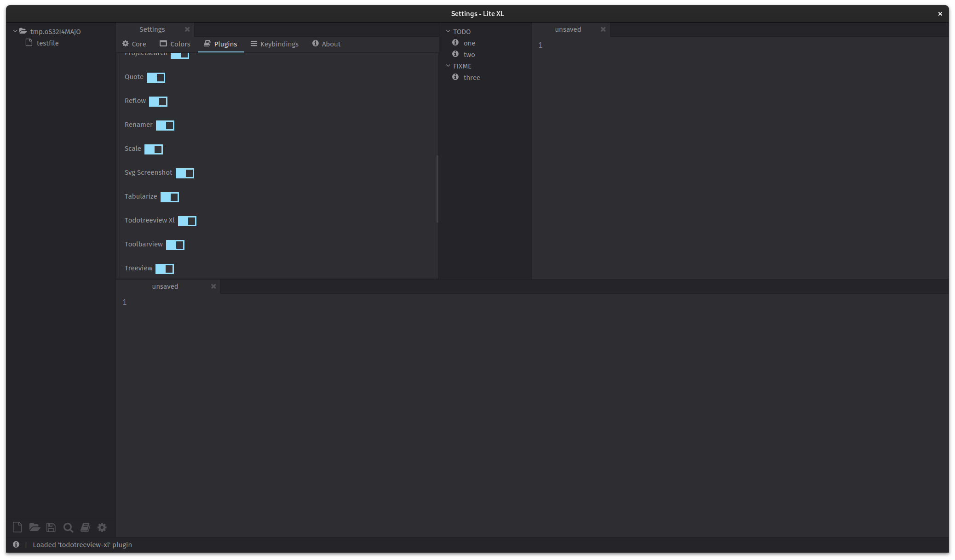Click the info icon beside 'three'

(455, 77)
